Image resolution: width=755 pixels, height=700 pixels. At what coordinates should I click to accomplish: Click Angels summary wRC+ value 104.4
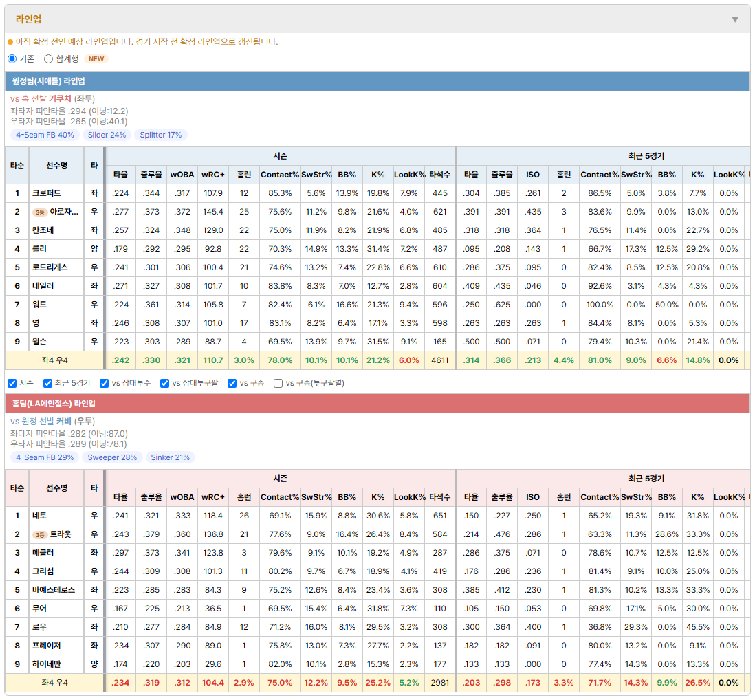pyautogui.click(x=213, y=683)
